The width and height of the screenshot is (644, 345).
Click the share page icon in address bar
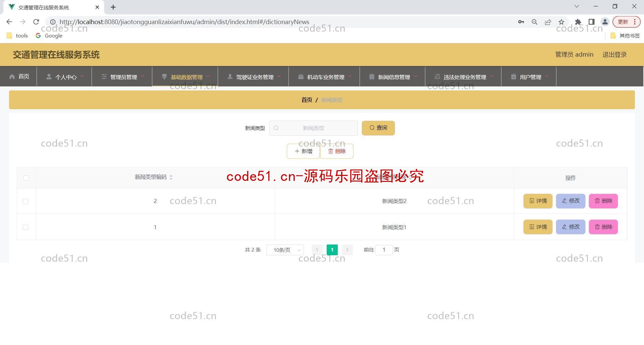(548, 22)
